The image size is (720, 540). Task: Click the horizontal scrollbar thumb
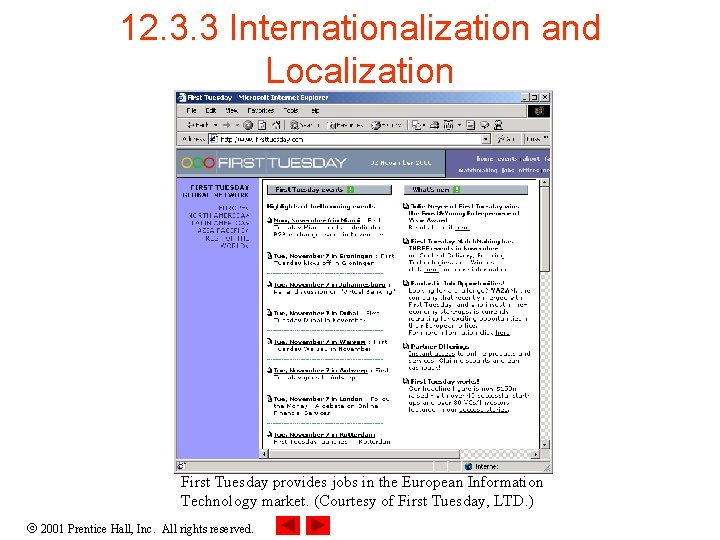(x=364, y=454)
